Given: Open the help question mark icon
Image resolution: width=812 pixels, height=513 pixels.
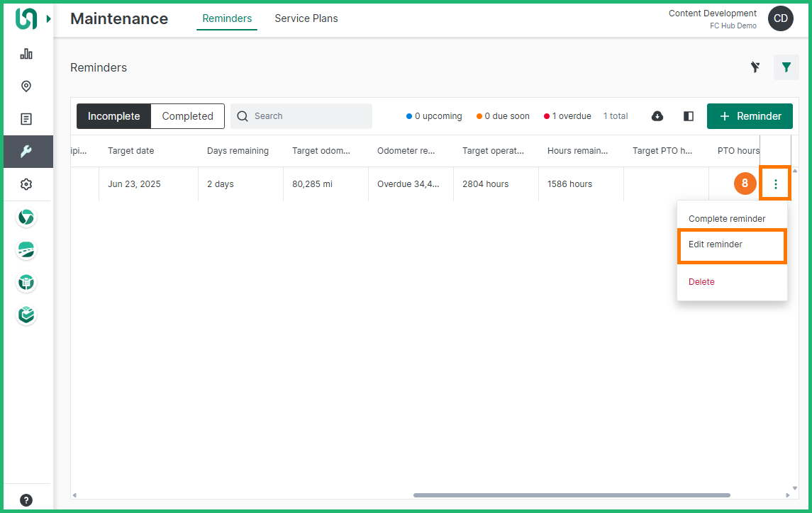Looking at the screenshot, I should (26, 500).
